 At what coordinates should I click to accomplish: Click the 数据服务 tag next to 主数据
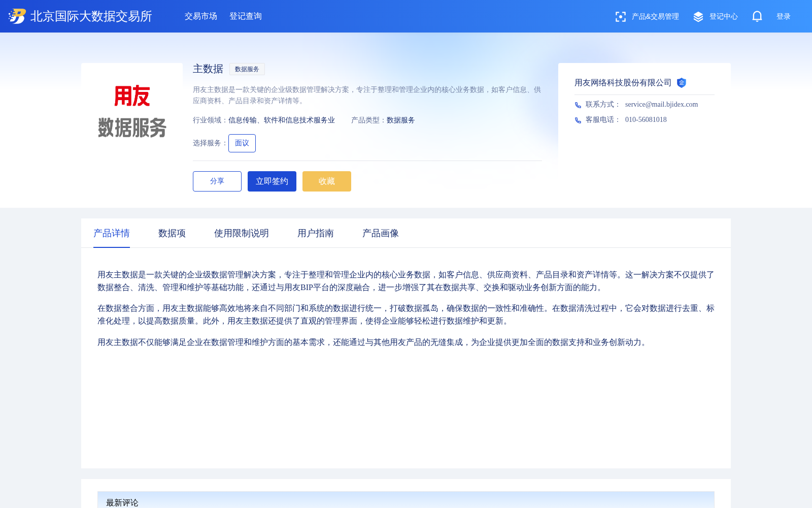[x=247, y=69]
